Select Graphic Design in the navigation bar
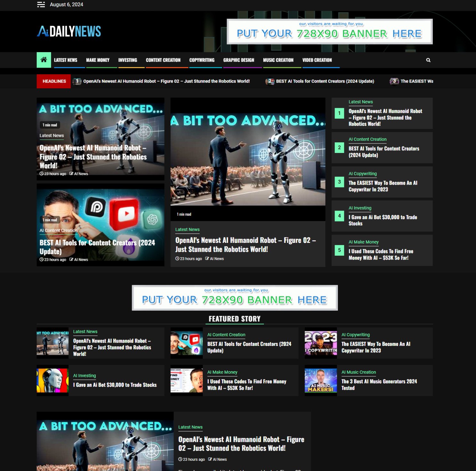The image size is (476, 471). [238, 60]
